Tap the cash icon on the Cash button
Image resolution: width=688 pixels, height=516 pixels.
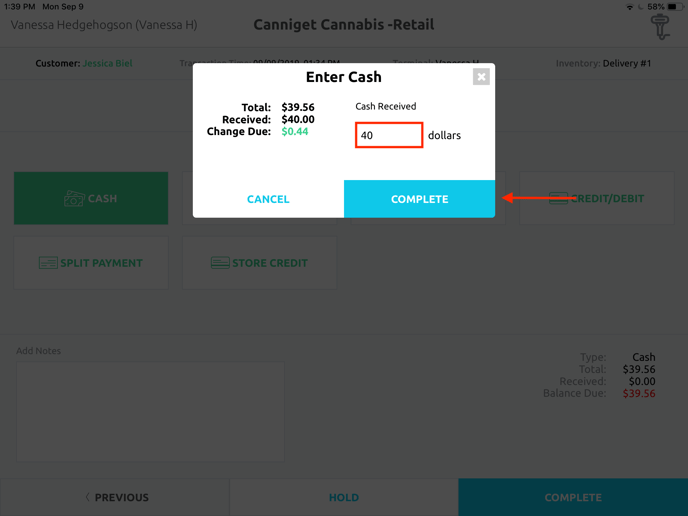[x=74, y=198]
